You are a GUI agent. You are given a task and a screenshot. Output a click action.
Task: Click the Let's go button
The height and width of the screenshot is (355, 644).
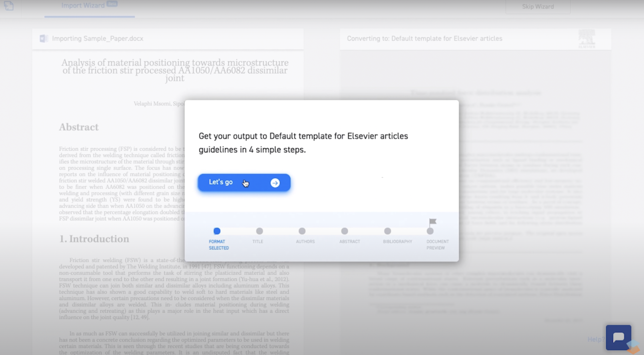(x=244, y=182)
